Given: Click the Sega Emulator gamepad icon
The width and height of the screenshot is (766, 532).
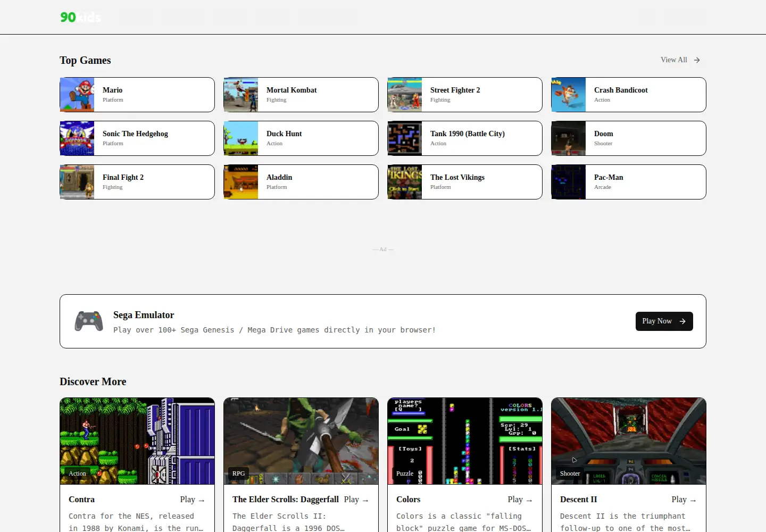Looking at the screenshot, I should [x=89, y=321].
